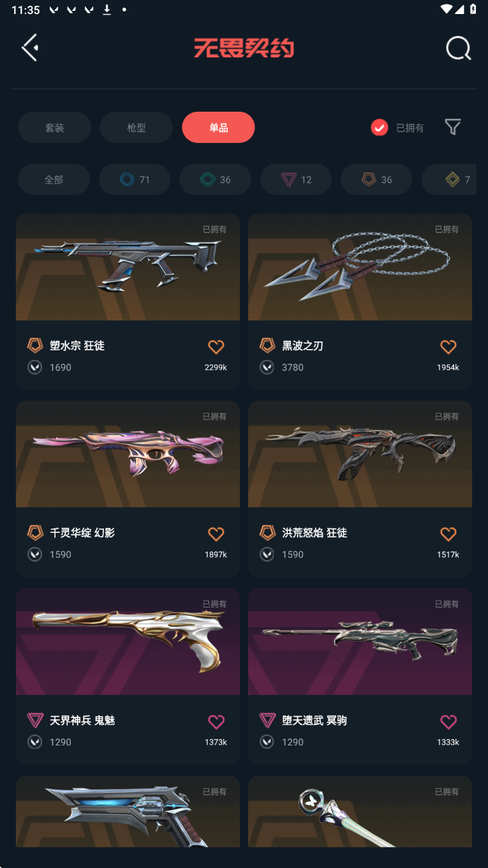Switch to the 枪型 tab

137,128
